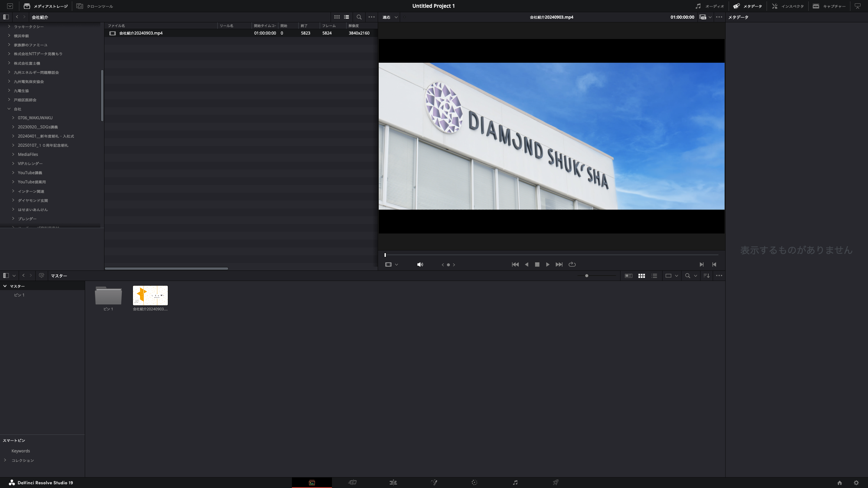This screenshot has width=868, height=488.
Task: Toggle the メタデータ panel
Action: pyautogui.click(x=747, y=6)
